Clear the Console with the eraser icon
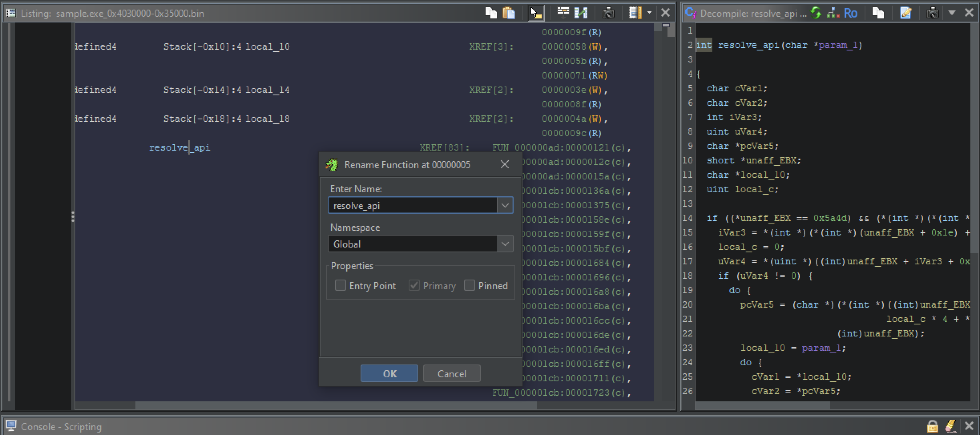Image resolution: width=980 pixels, height=435 pixels. (950, 425)
